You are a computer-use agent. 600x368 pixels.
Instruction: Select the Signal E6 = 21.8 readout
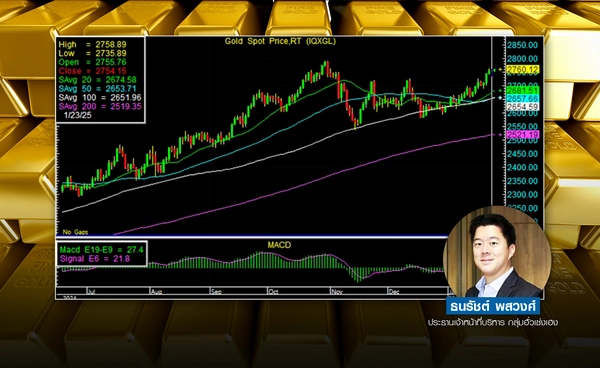pos(95,259)
